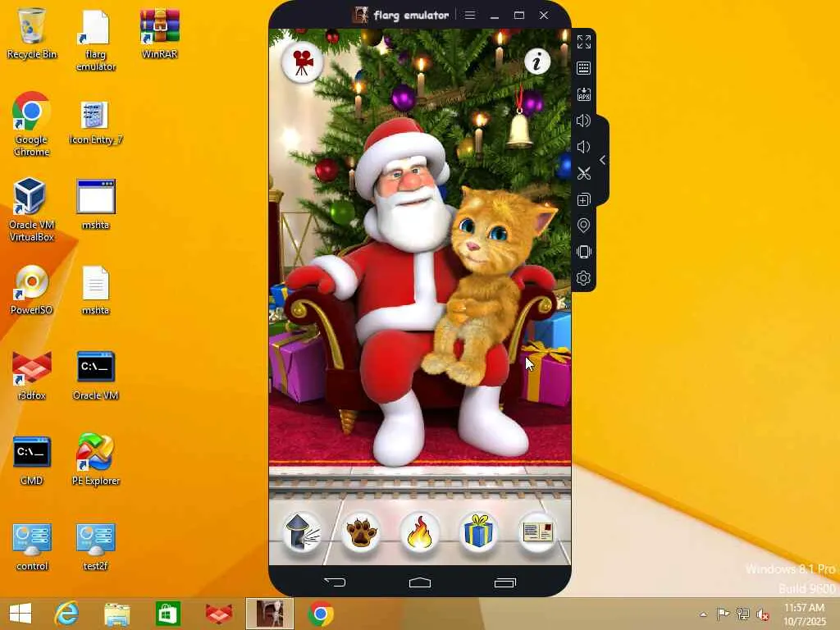This screenshot has height=630, width=840.
Task: Click the install APK icon
Action: pyautogui.click(x=584, y=94)
